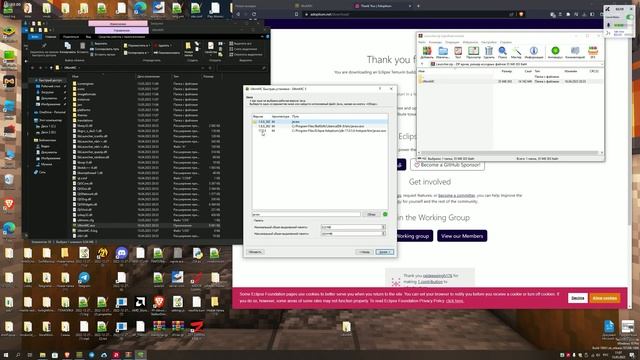Screen dimensions: 640x360
Task: Click Back button in UltimMC setup dialog
Action: click(x=364, y=252)
